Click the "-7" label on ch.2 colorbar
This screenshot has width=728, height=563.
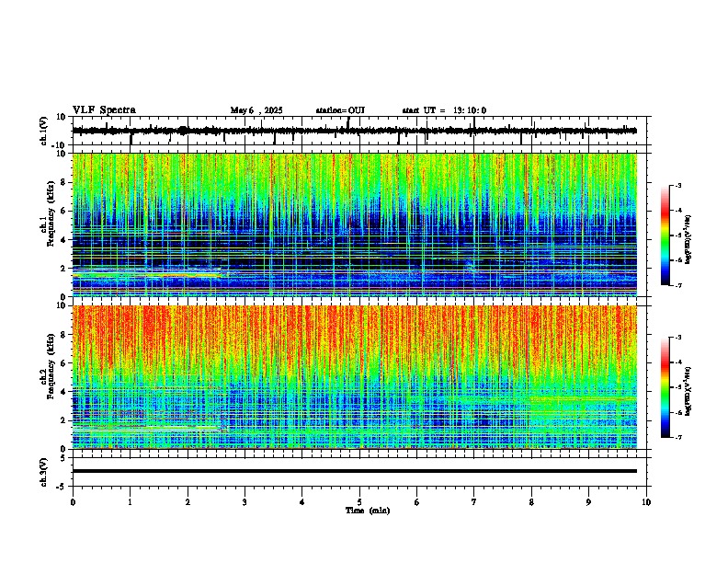[x=677, y=437]
